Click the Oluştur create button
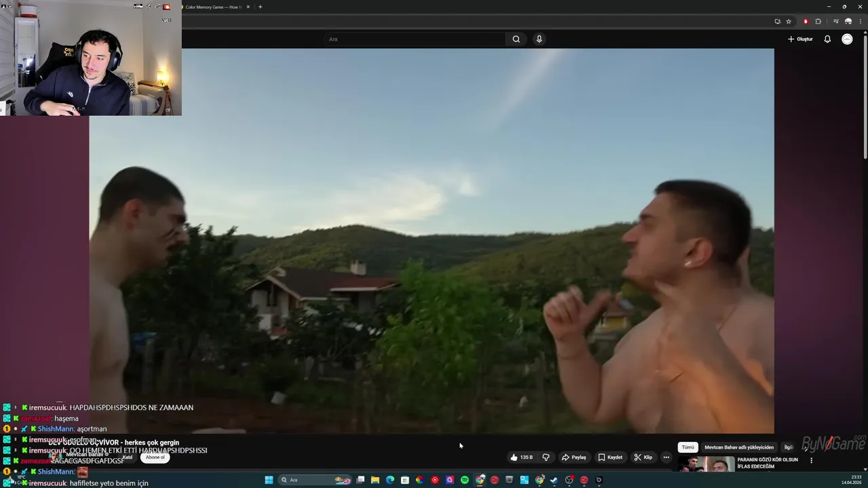Viewport: 868px width, 488px height. point(800,39)
